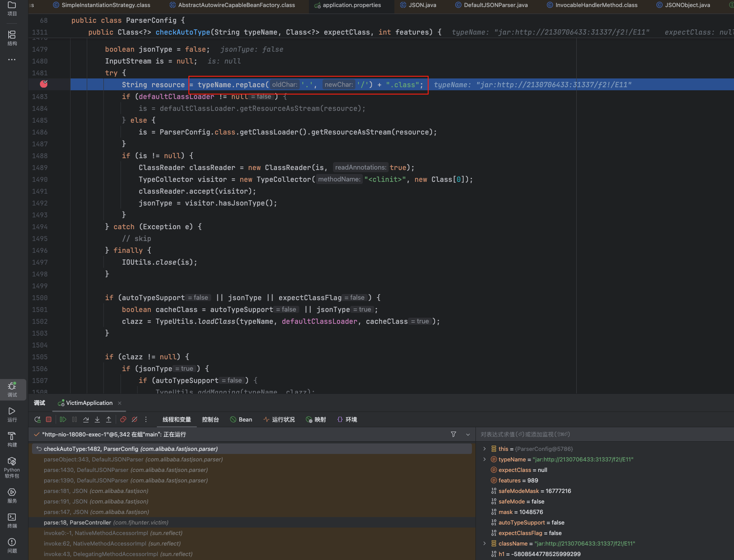This screenshot has height=560, width=734.
Task: Close the VictimApplication debug tab
Action: click(120, 403)
